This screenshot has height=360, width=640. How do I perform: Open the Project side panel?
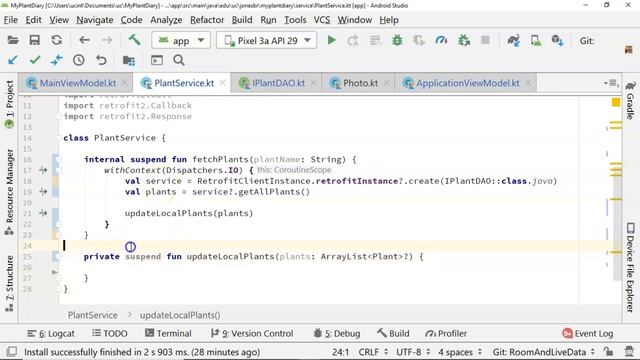click(9, 104)
